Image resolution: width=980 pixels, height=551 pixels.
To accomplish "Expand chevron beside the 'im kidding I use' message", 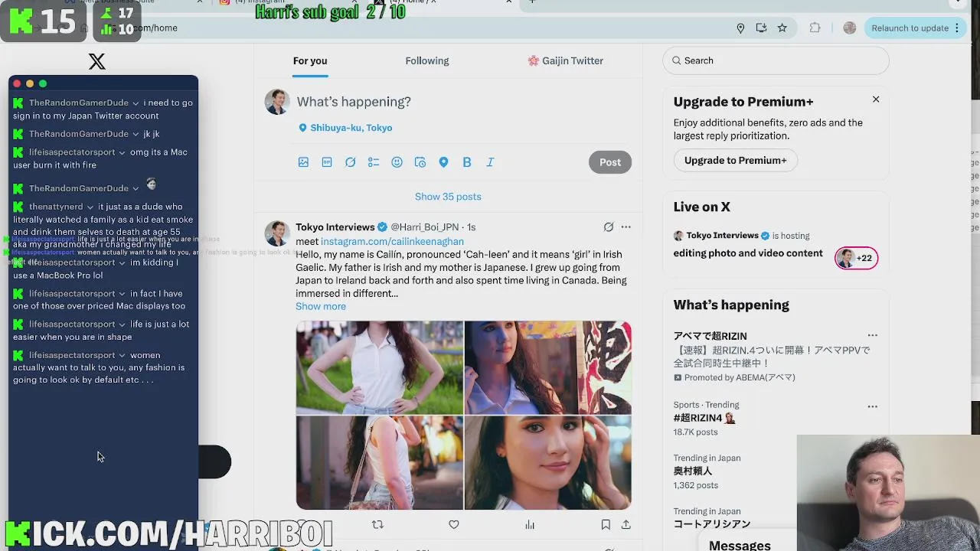I will click(122, 263).
